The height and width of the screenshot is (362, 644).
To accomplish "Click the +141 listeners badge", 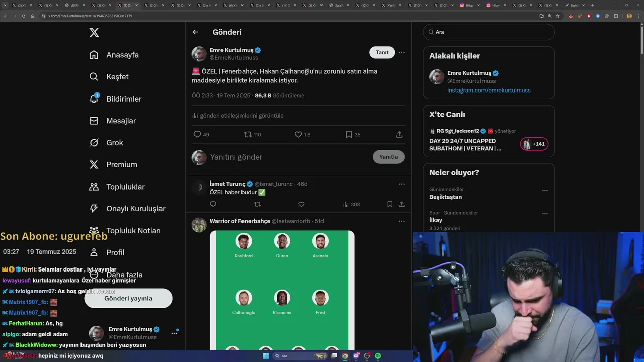I will click(x=534, y=144).
